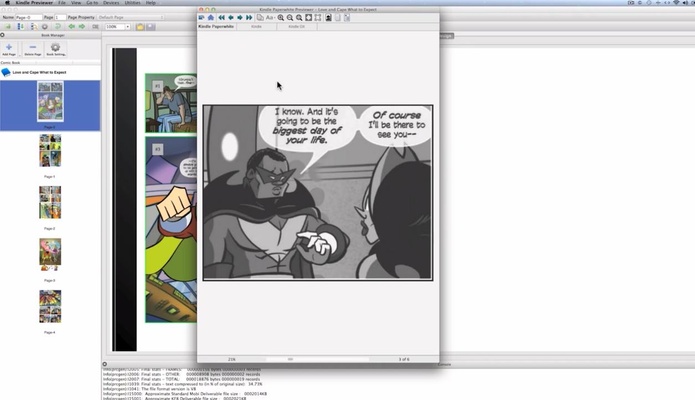Viewport: 695px width, 400px height.
Task: Go to previous page in Paperwhite Previewer
Action: (x=230, y=18)
